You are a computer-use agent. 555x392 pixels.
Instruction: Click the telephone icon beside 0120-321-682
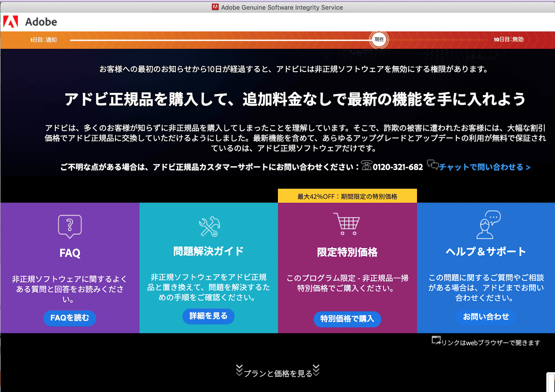366,165
